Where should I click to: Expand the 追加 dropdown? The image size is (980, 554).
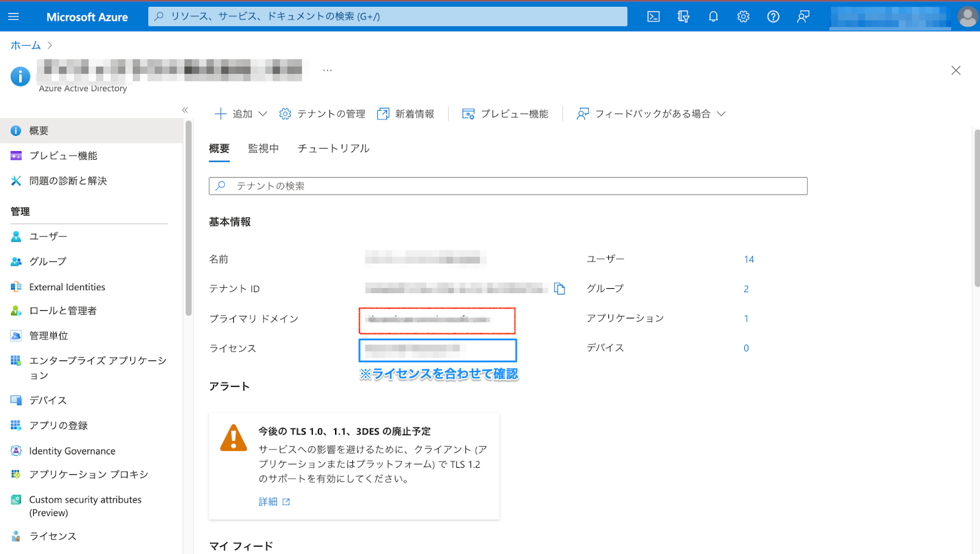241,114
